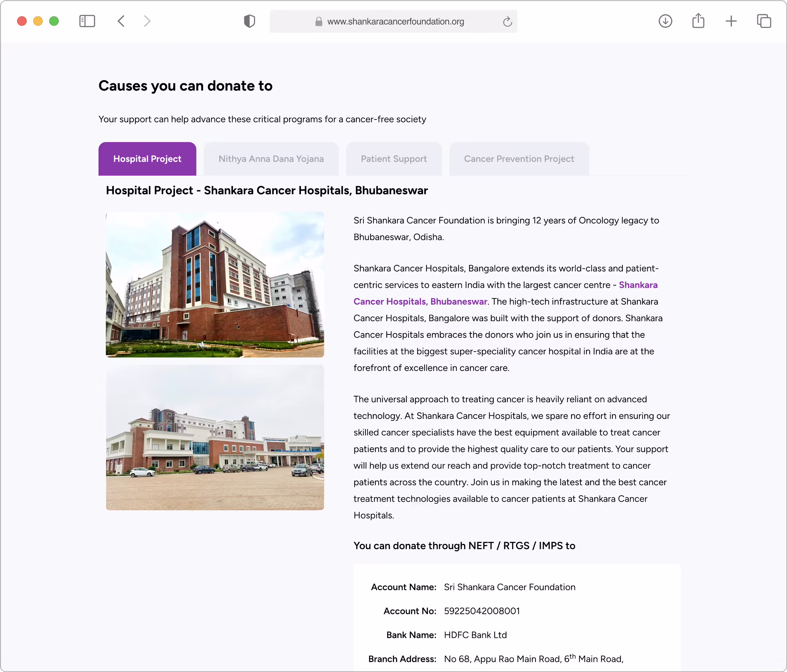Click the Account Name: label

click(403, 587)
